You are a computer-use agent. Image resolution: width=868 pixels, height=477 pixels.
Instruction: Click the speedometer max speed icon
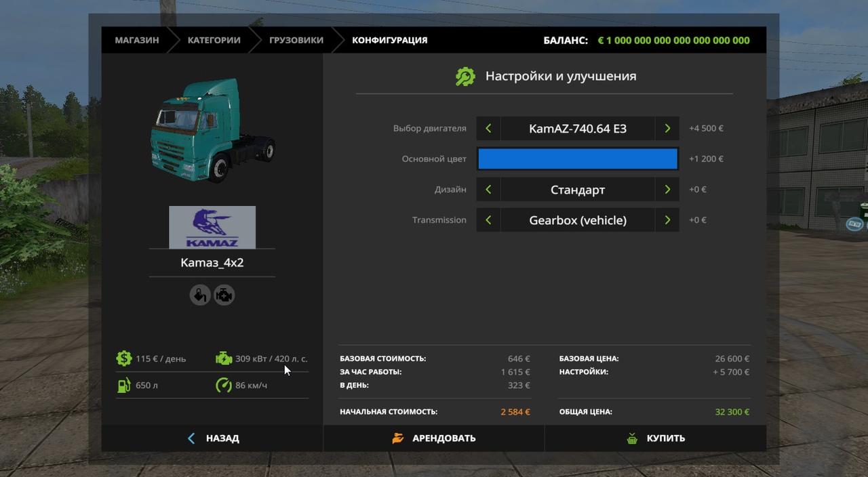coord(224,386)
